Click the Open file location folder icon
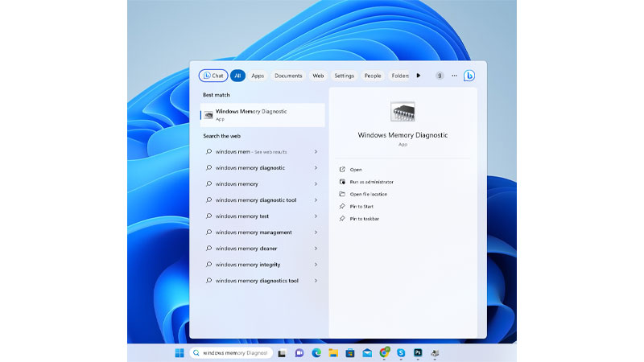Screen dimensions: 644x362 [342, 194]
